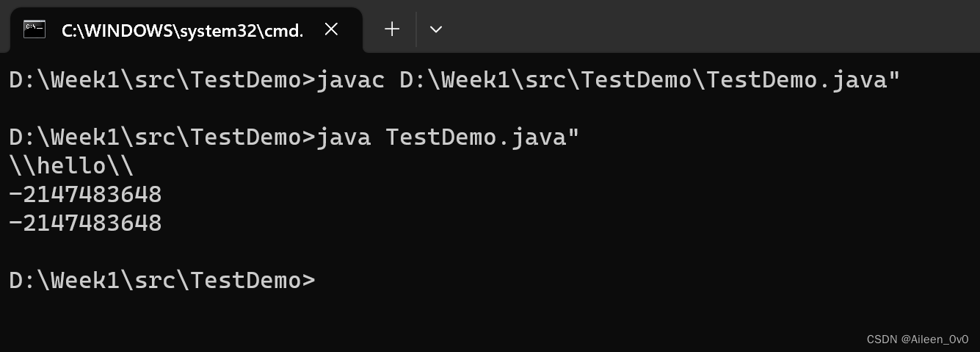The image size is (980, 352).
Task: Click the last empty D:\Week1\src\TestDemo> prompt
Action: 161,281
